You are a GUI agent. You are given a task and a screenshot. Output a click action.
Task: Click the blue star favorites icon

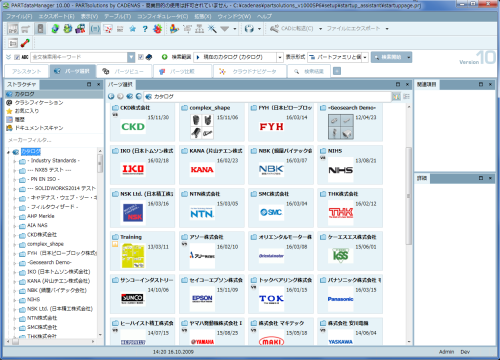(133, 29)
